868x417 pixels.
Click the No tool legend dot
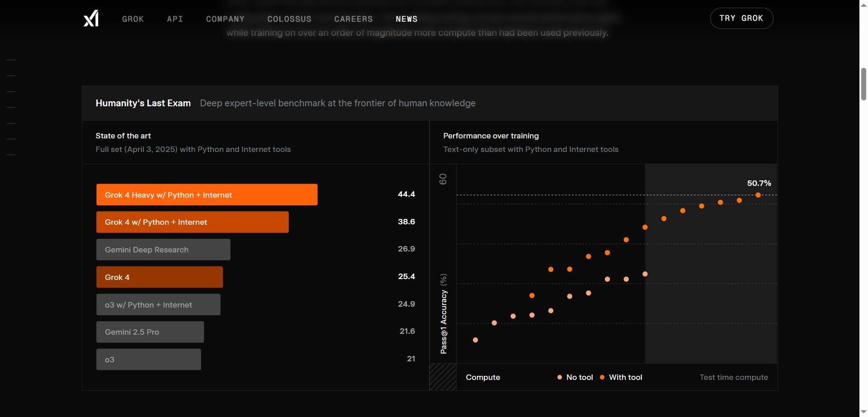560,377
